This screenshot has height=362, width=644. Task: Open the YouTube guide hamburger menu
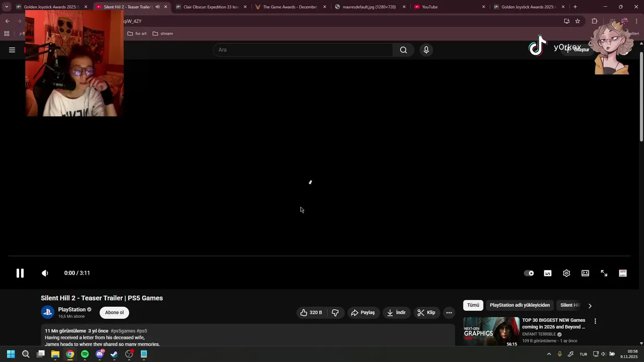click(x=12, y=50)
